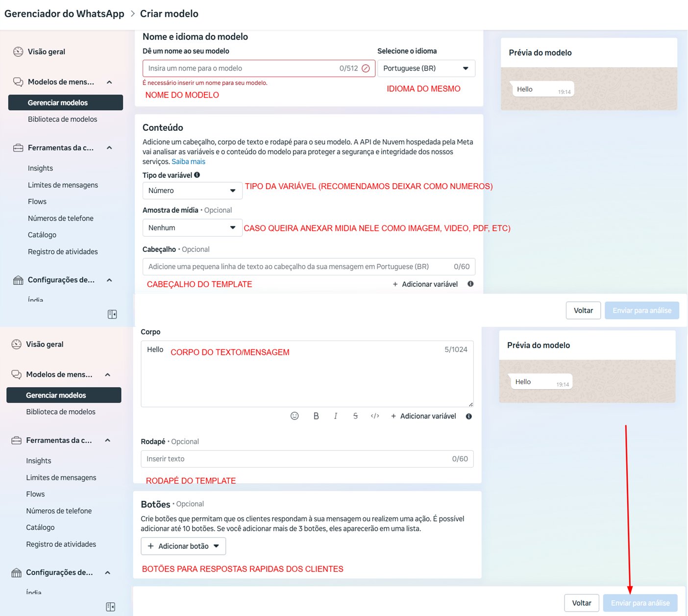Follow the Saiba mais link
This screenshot has height=616, width=688.
188,162
